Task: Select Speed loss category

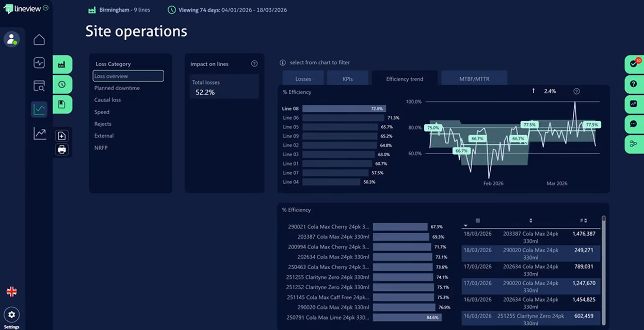Action: coord(102,112)
